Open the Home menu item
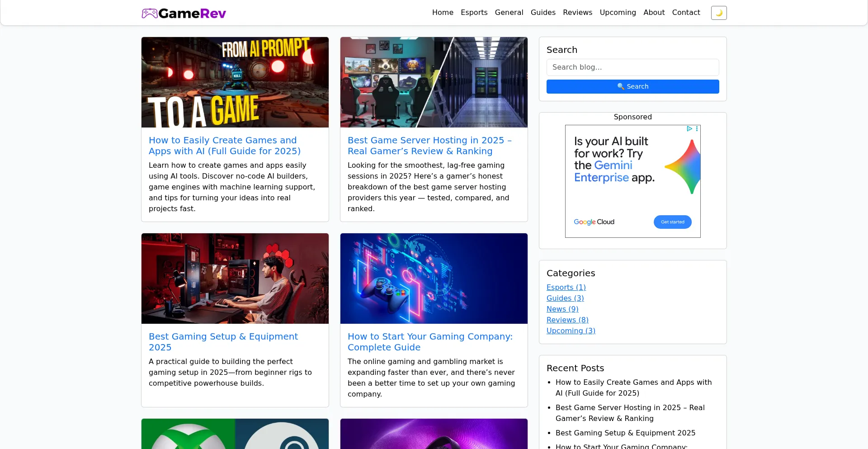This screenshot has width=868, height=449. 443,13
